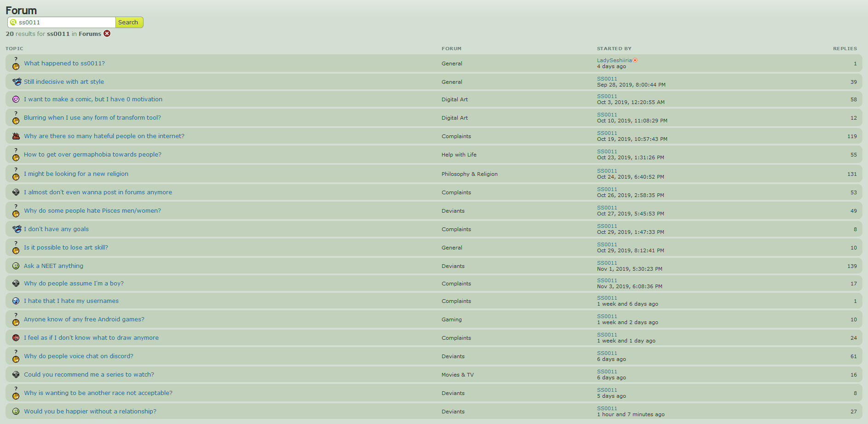The image size is (868, 424).
Task: Open topic 'I want to make a comic, but I have 0 motivation'
Action: (93, 99)
